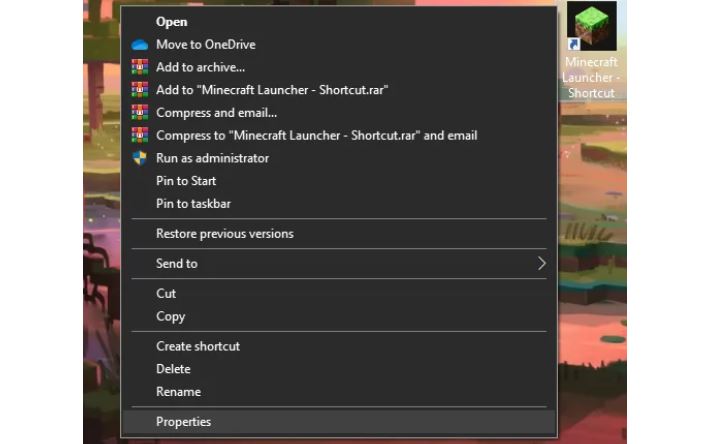Select Delete in the context menu

pyautogui.click(x=339, y=369)
